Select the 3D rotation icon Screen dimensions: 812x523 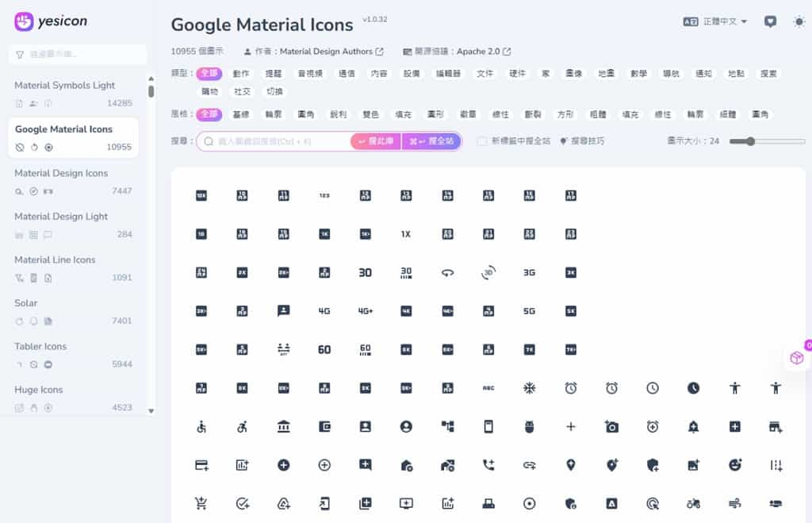[488, 273]
